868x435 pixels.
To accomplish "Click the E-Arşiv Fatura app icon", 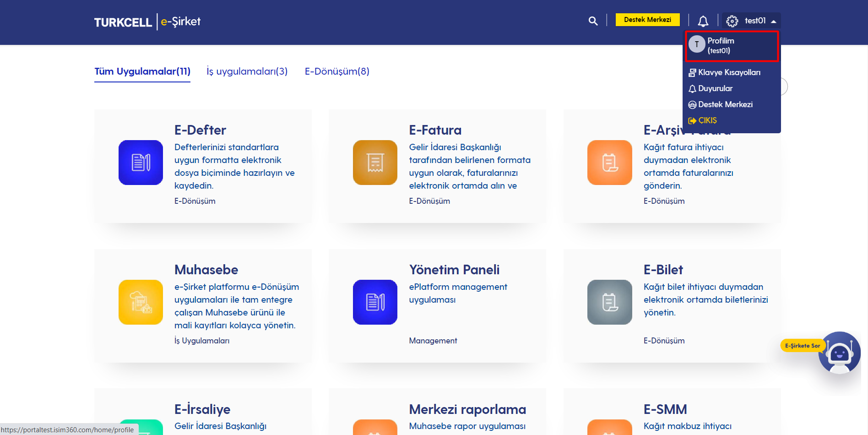I will 609,163.
